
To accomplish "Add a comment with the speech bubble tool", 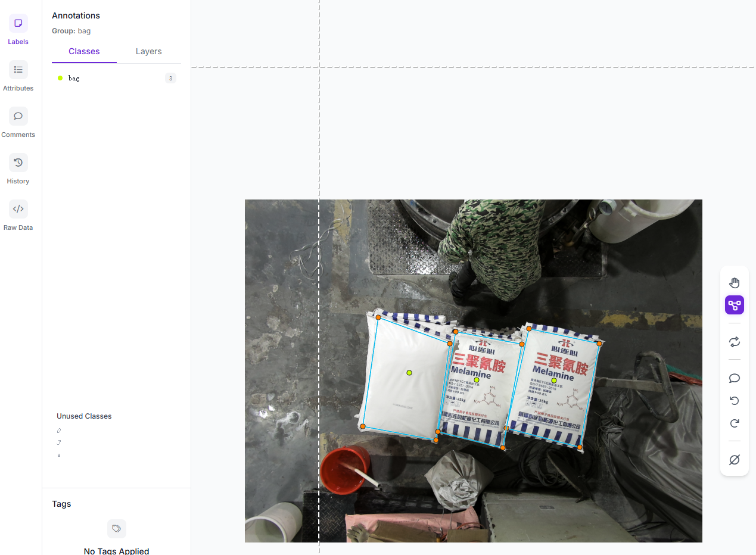I will tap(735, 378).
